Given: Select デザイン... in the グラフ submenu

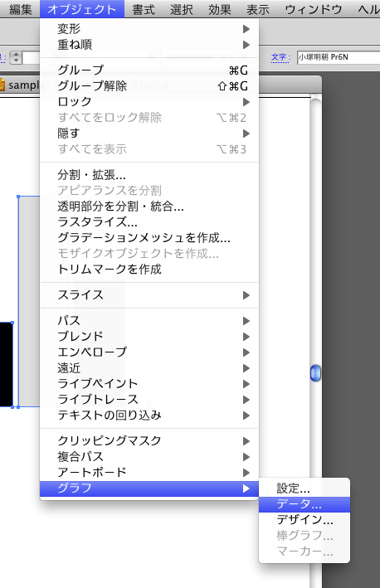Looking at the screenshot, I should pos(304,520).
